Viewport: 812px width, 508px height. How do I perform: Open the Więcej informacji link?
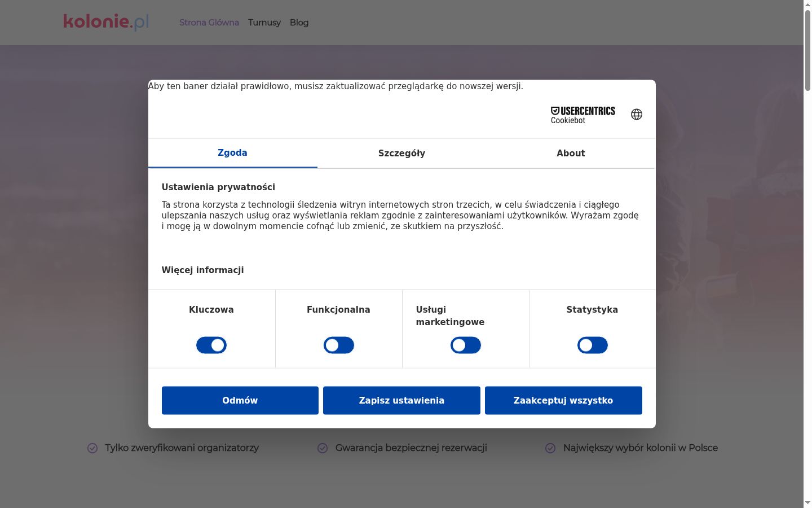click(203, 270)
